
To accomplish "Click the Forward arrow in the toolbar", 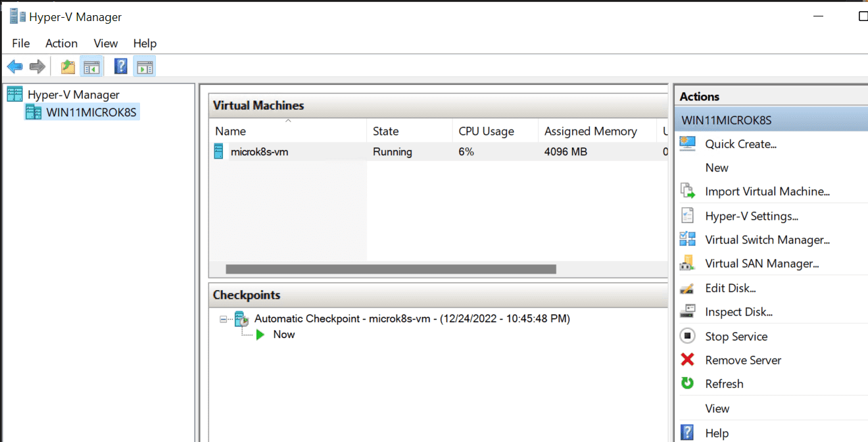I will tap(37, 66).
